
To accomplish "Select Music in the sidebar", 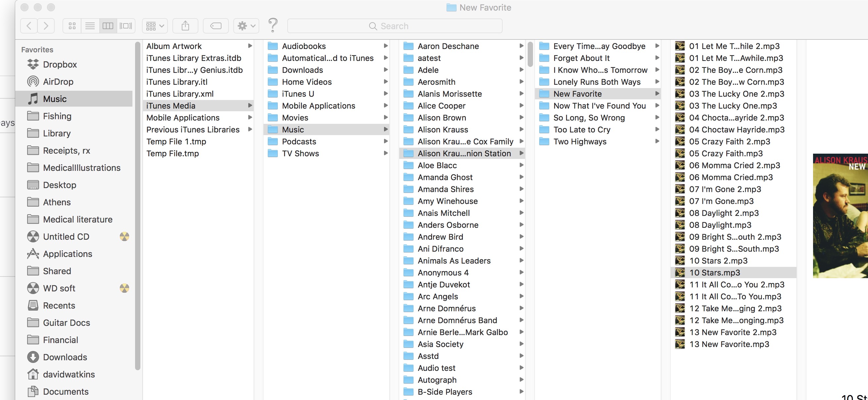I will (x=74, y=99).
